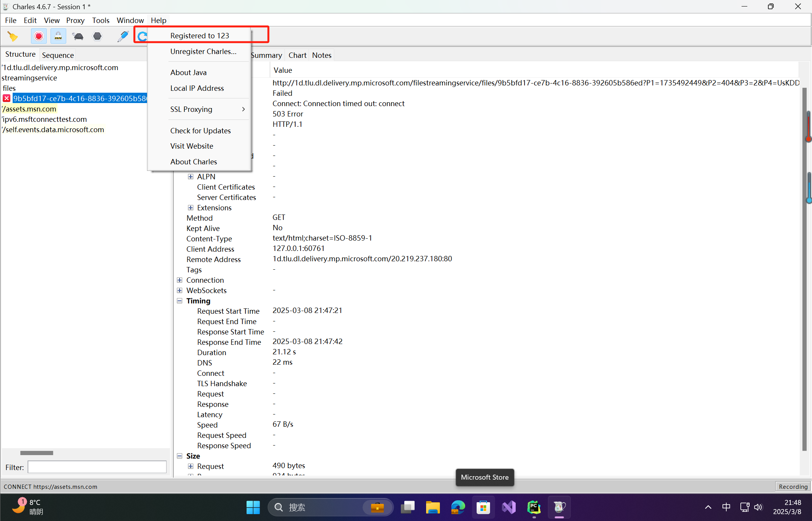Click the red failed request icon
The height and width of the screenshot is (521, 812).
[x=7, y=98]
